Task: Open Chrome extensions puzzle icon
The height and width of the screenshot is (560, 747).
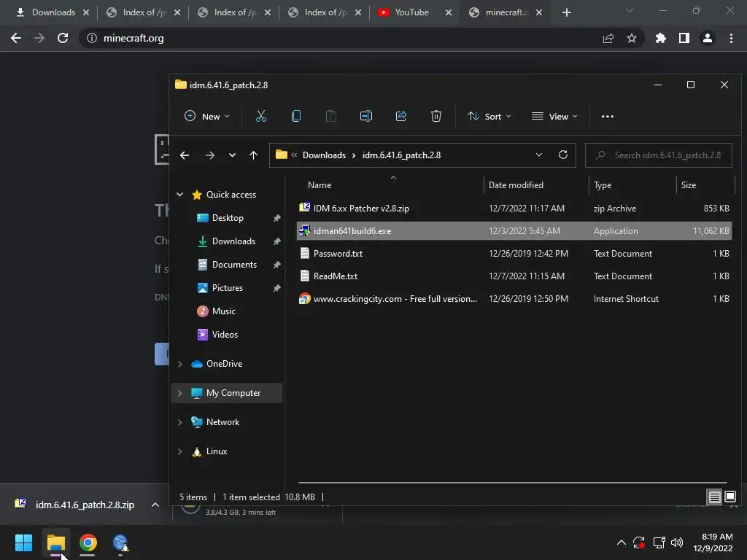Action: [660, 38]
